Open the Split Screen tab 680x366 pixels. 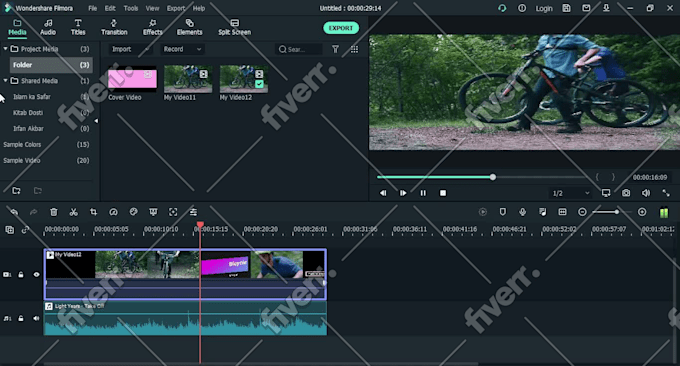[x=235, y=27]
